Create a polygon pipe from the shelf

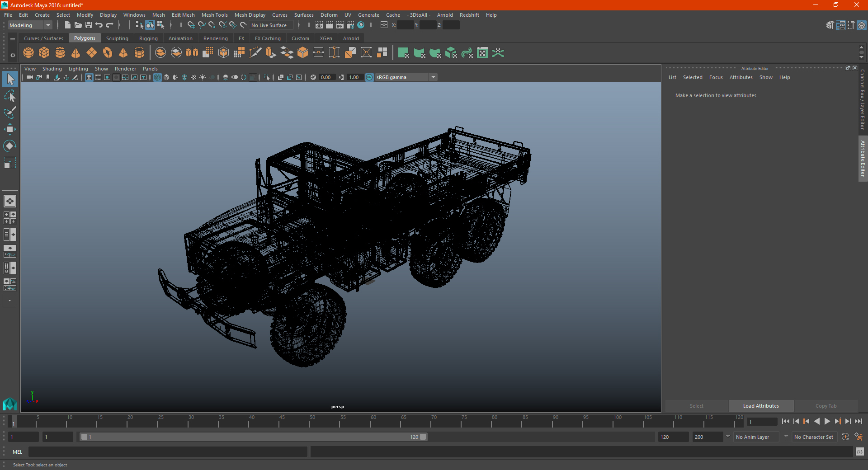(x=139, y=53)
